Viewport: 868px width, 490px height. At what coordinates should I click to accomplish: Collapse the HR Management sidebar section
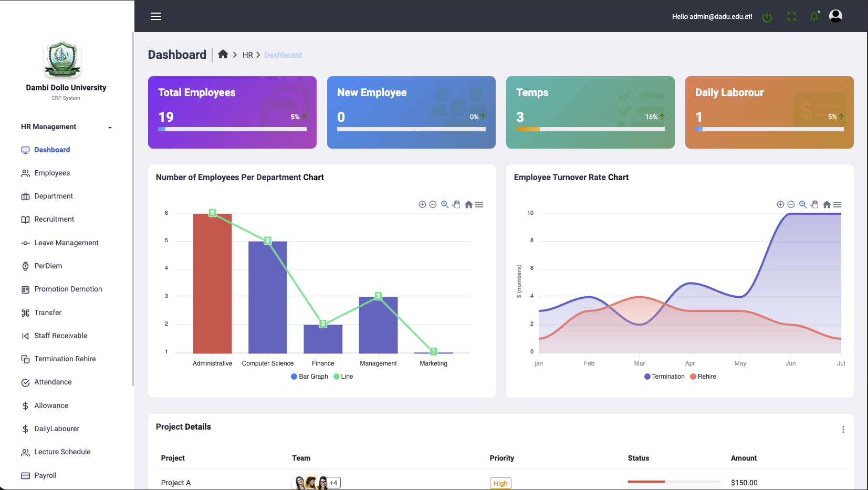(110, 127)
